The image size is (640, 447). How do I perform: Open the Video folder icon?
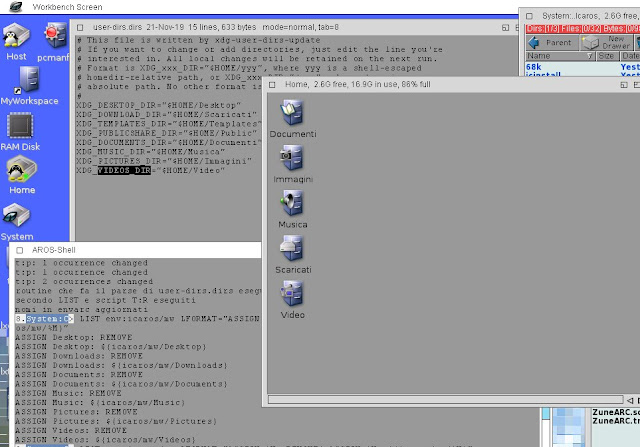click(293, 300)
